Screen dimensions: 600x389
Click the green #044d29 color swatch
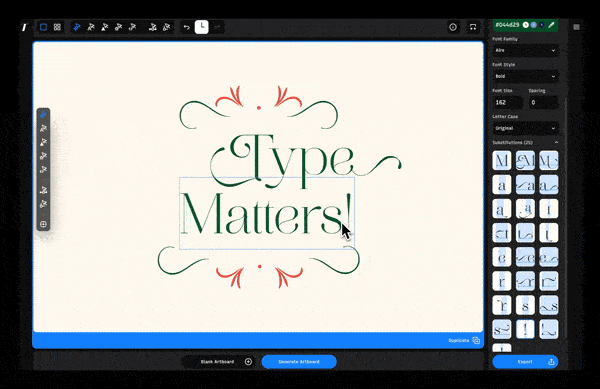coord(525,25)
